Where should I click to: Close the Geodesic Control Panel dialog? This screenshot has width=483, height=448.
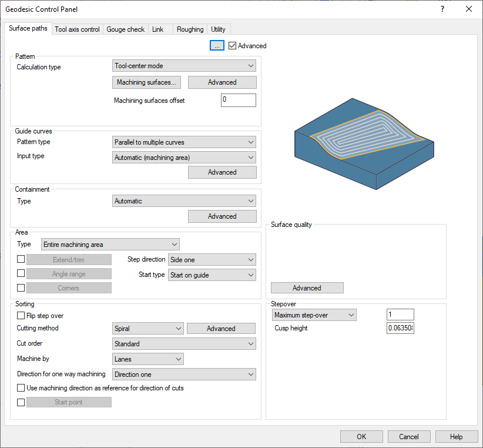468,9
